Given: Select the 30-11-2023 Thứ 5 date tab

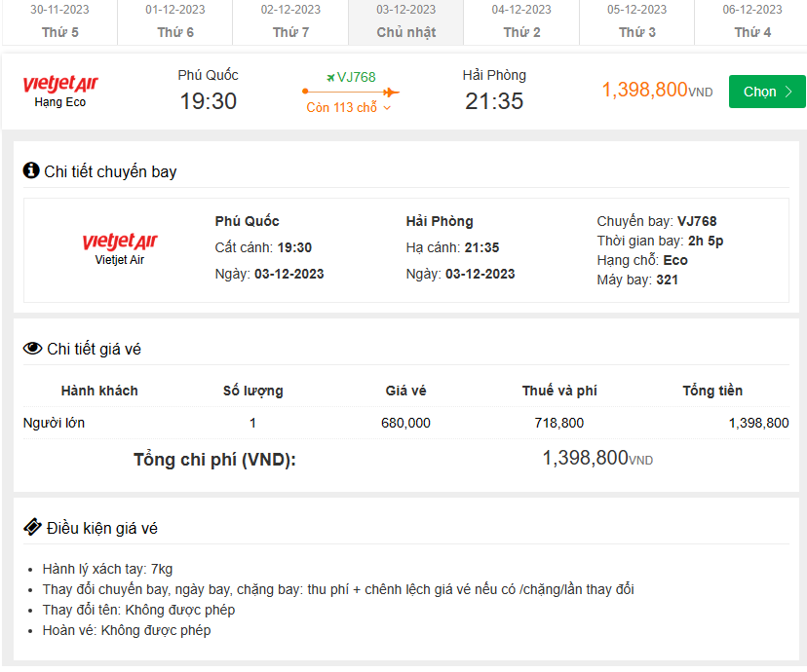Looking at the screenshot, I should point(59,21).
